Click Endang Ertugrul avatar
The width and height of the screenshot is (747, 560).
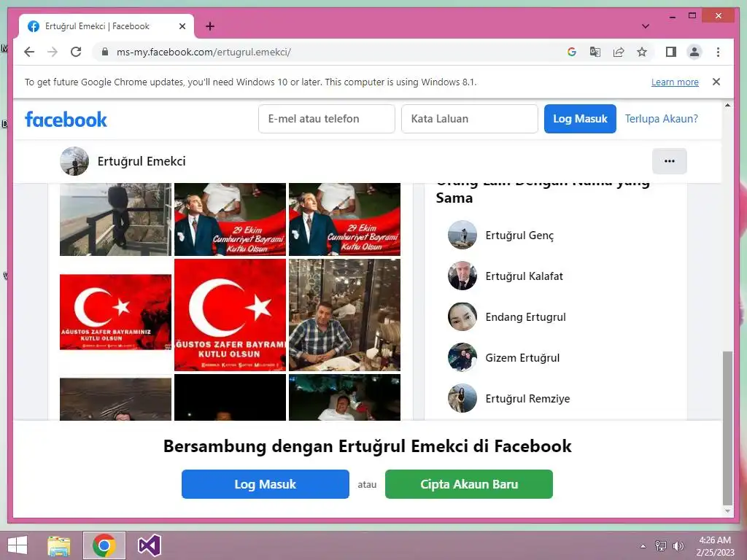pos(462,316)
